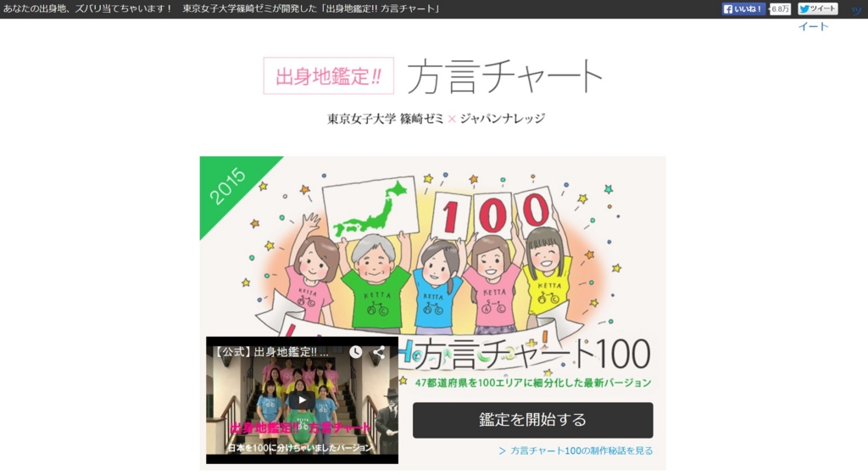Click the Twitter ツイート button
The image size is (868, 475).
818,8
